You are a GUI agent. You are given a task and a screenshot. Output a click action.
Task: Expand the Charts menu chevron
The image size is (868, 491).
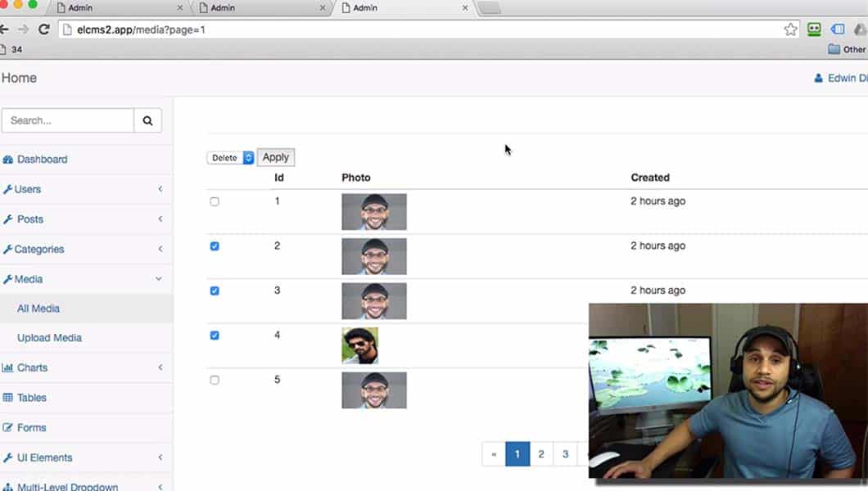(160, 367)
